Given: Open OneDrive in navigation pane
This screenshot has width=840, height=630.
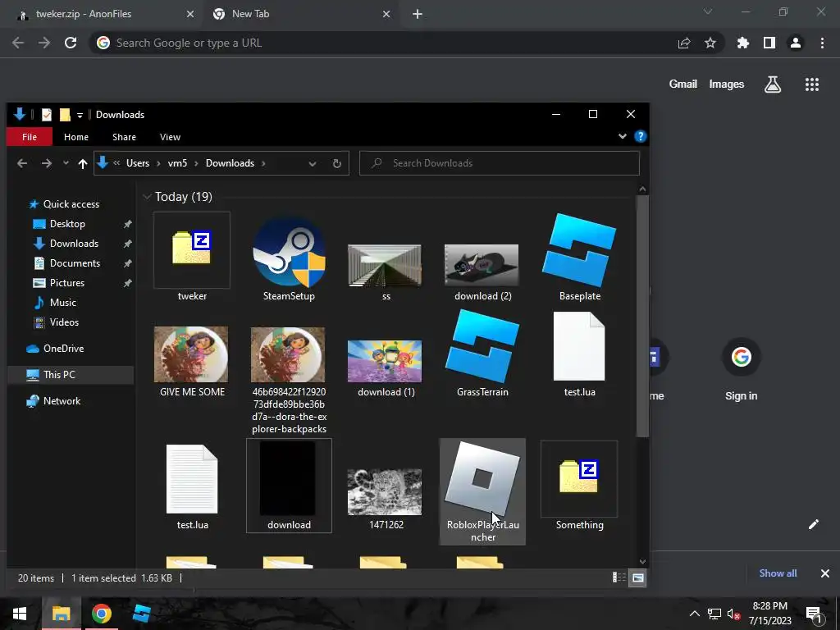Looking at the screenshot, I should pyautogui.click(x=63, y=349).
